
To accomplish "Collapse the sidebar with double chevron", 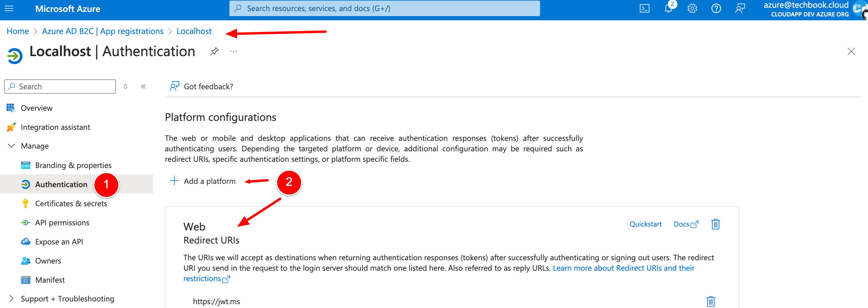I will point(144,87).
